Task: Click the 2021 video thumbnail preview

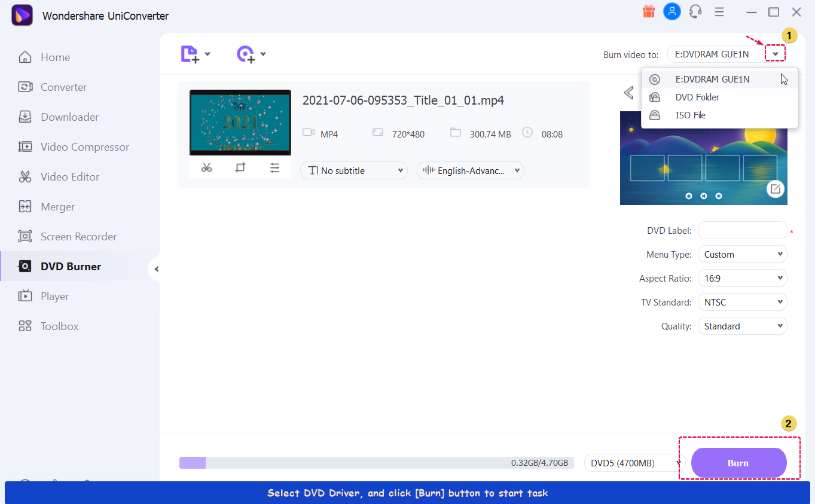Action: 240,123
